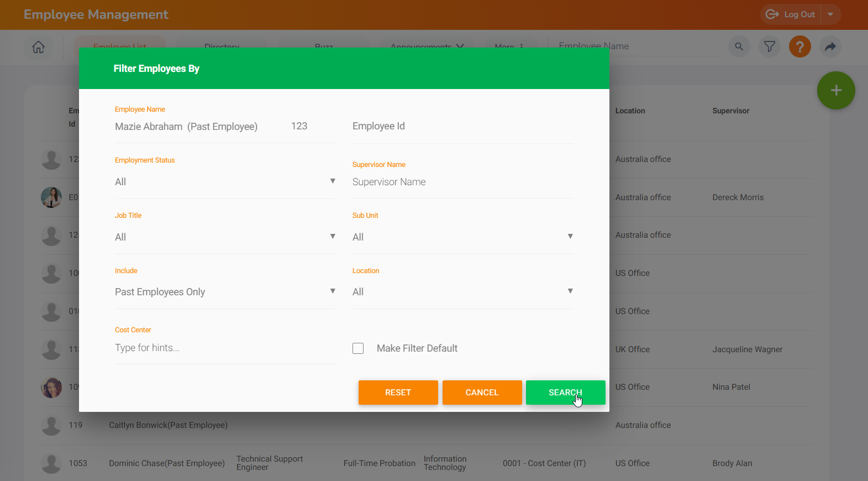
Task: Click the top Employee Name search box
Action: pyautogui.click(x=639, y=46)
